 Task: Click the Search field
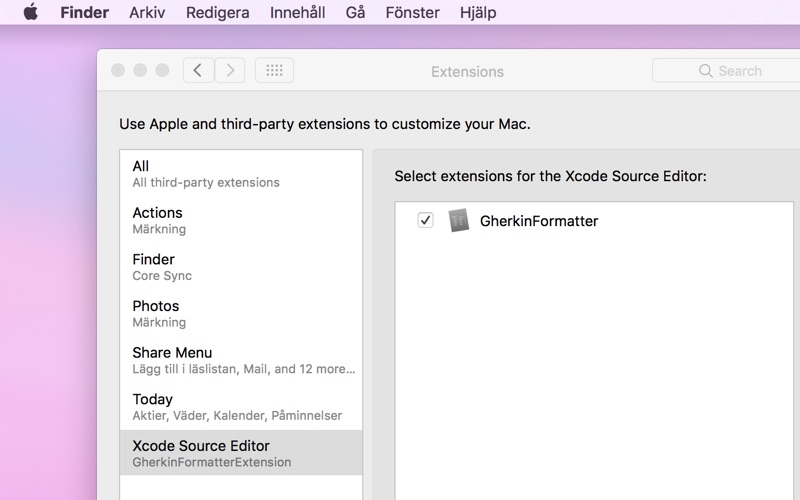point(726,71)
